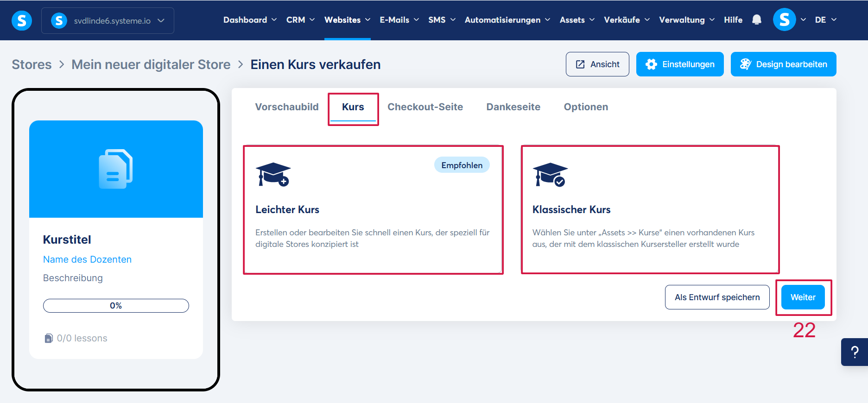Viewport: 868px width, 403px height.
Task: Open the Dashboard menu
Action: pyautogui.click(x=250, y=20)
